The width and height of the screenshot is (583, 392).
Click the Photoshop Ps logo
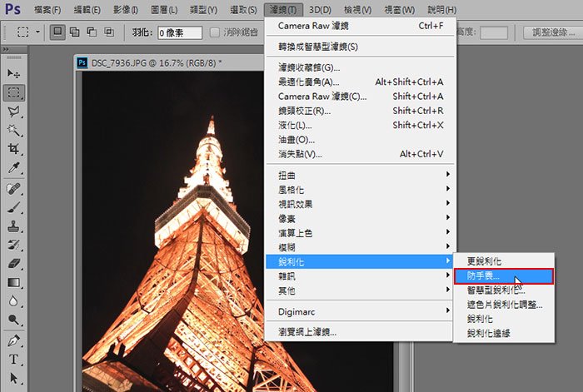coord(12,8)
